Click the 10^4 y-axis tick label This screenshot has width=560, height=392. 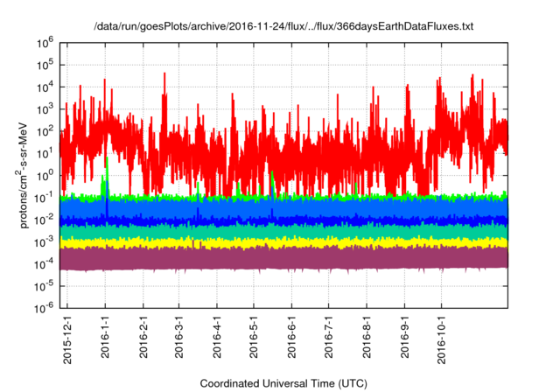coord(45,87)
